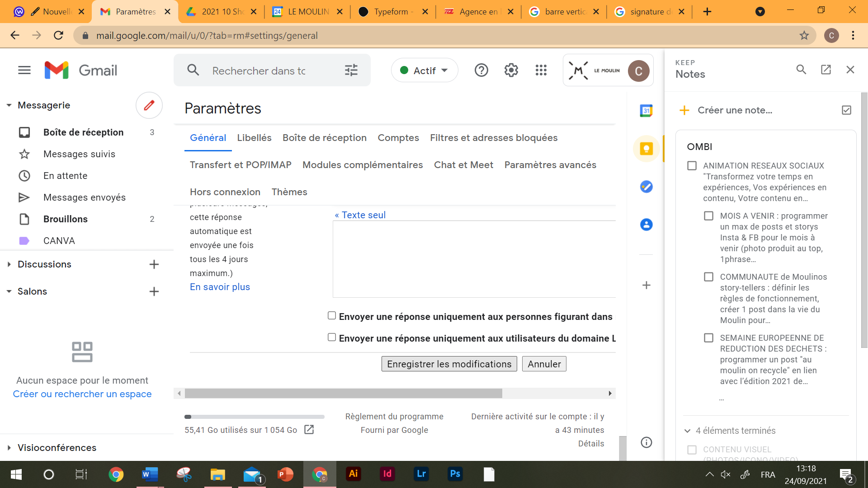Open the Actif status dropdown
Image resolution: width=868 pixels, height=488 pixels.
[x=424, y=70]
